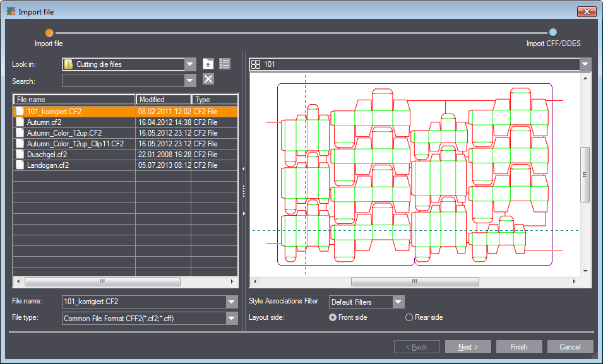Click the layout grid icon beside 101

tap(256, 64)
